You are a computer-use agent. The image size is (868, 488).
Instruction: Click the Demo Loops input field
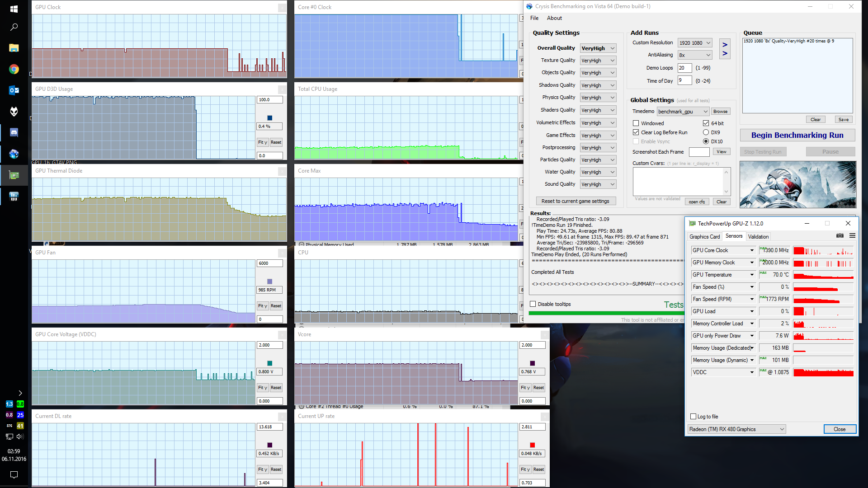point(684,68)
